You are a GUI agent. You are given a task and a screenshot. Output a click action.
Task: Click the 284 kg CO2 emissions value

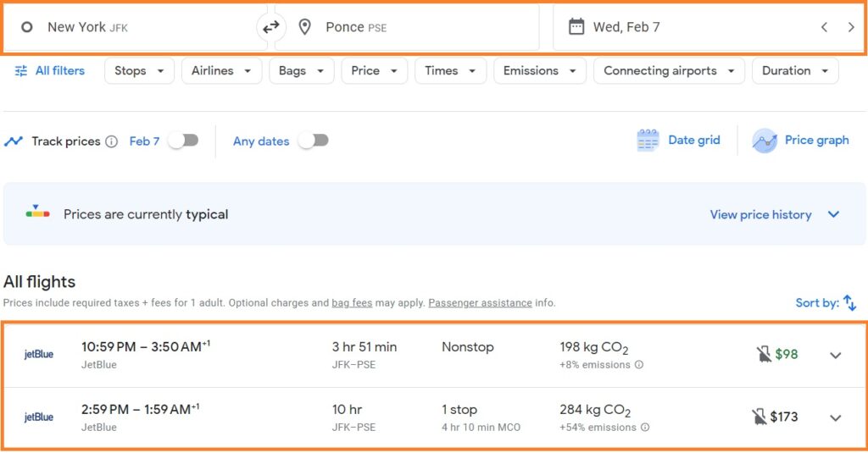(x=595, y=411)
